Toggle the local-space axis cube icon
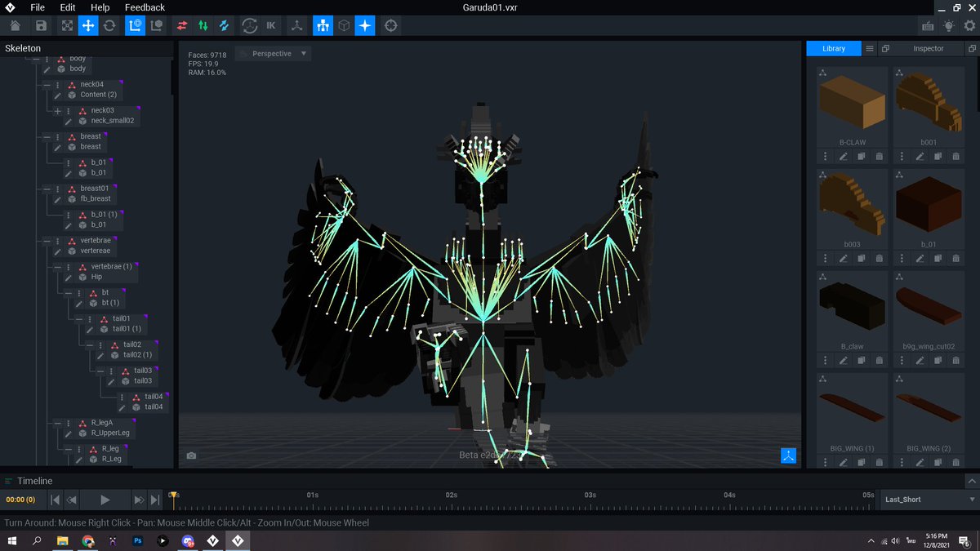The image size is (980, 551). tap(156, 26)
